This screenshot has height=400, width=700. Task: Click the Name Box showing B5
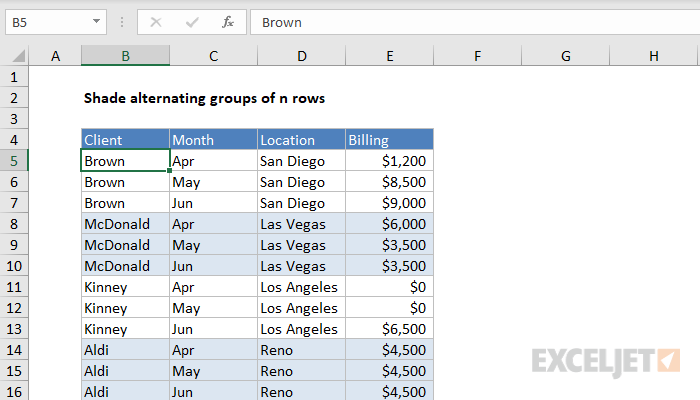coord(56,22)
